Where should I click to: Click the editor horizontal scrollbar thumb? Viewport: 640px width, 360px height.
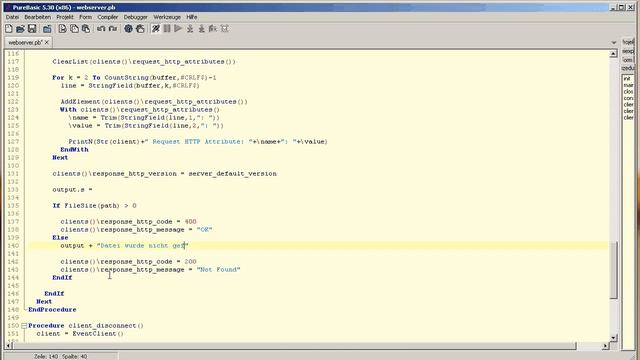(x=295, y=346)
